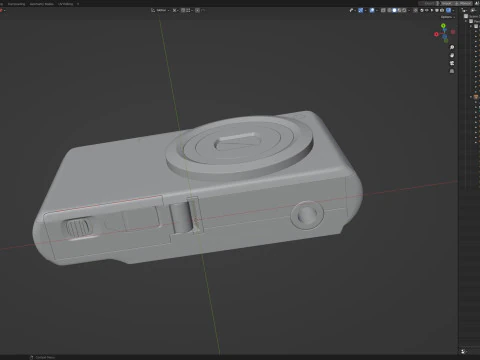Open the pivot point dropdown

tap(176, 10)
